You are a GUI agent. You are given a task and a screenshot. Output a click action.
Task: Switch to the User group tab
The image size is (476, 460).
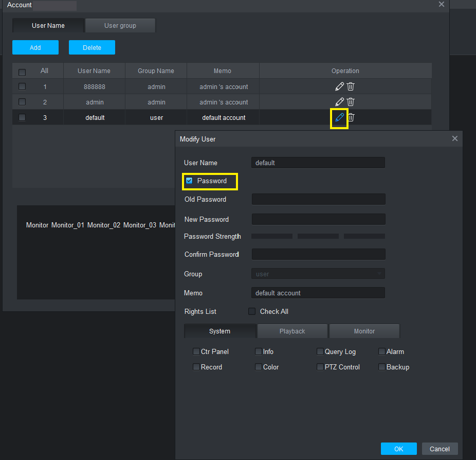(x=120, y=26)
